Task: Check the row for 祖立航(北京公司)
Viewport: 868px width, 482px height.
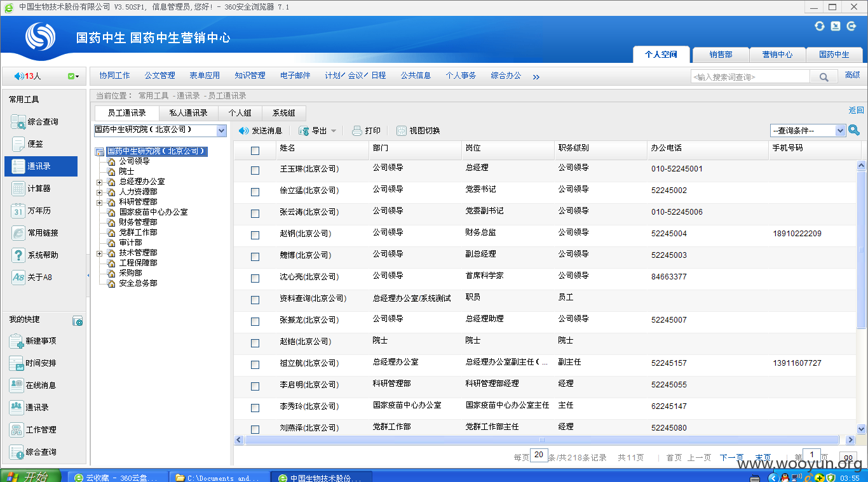Action: pos(255,365)
